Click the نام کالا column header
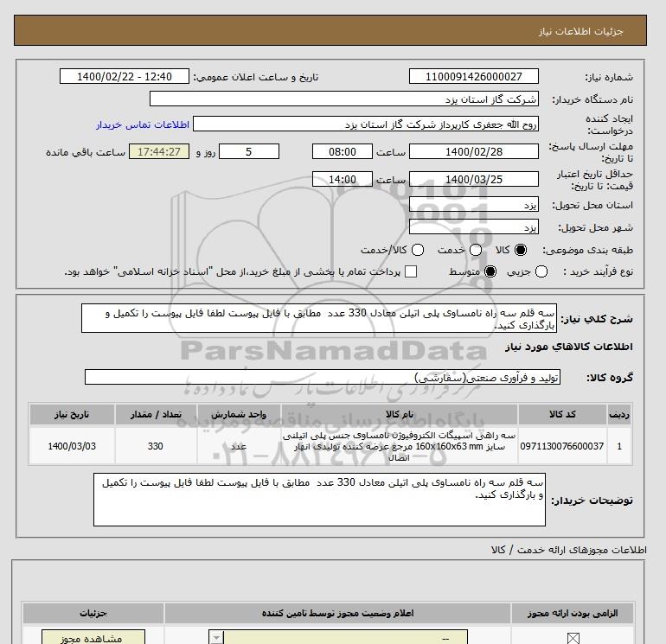666x644 pixels. click(x=400, y=414)
